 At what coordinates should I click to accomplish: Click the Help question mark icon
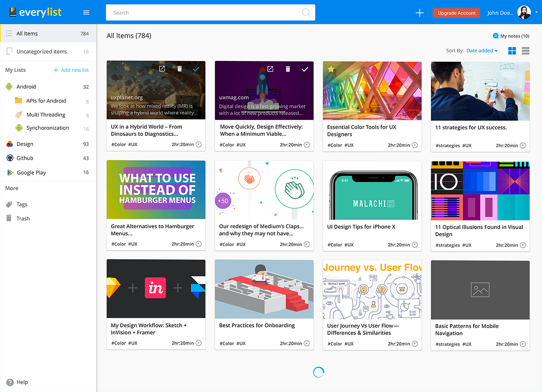coord(10,382)
